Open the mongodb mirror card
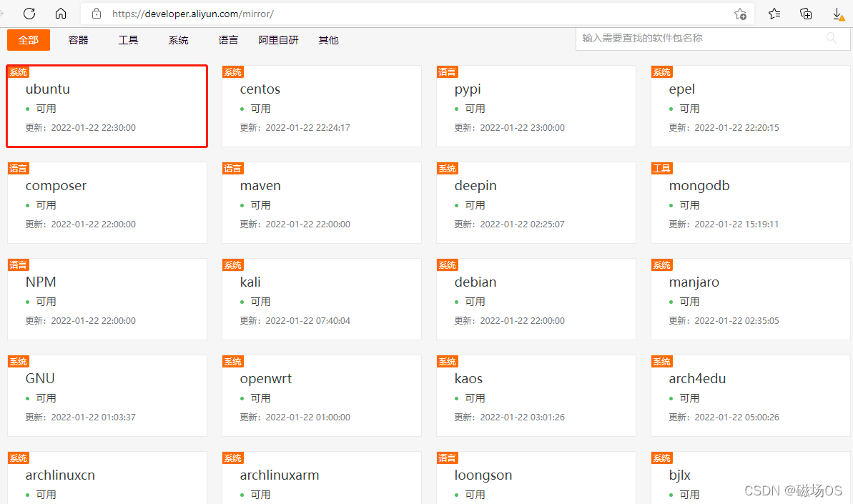853x504 pixels. tap(751, 203)
